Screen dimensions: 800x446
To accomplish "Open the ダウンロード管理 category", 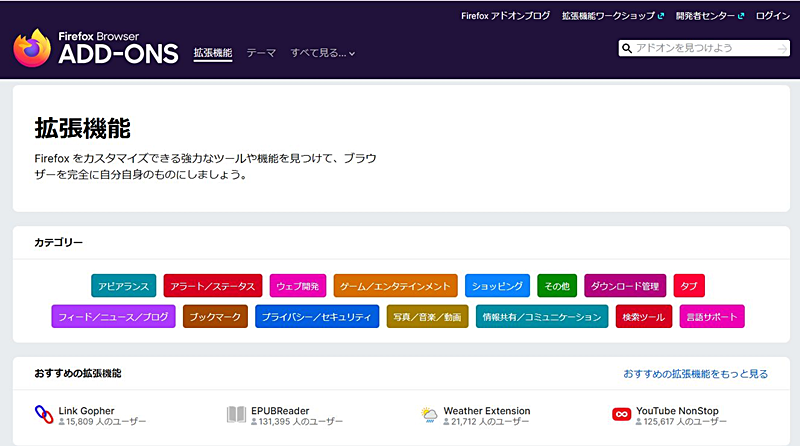I will [x=625, y=286].
